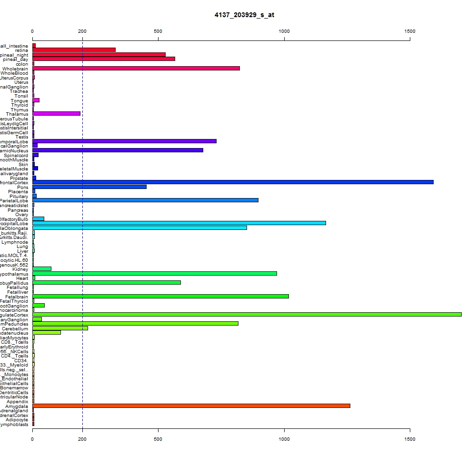Select the 1000 tick on top axis

point(284,31)
